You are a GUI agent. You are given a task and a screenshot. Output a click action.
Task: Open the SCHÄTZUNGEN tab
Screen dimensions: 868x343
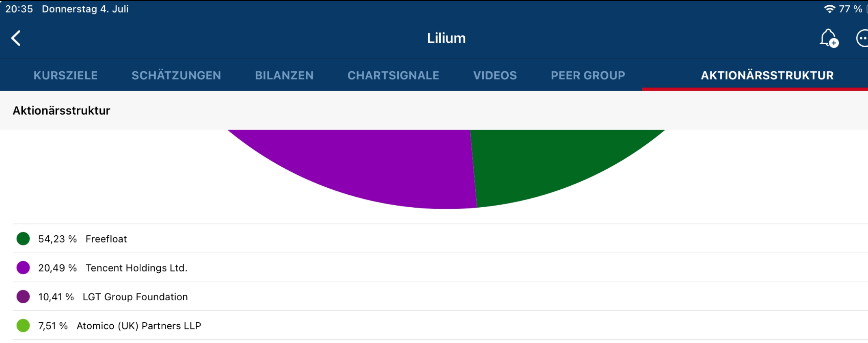176,75
